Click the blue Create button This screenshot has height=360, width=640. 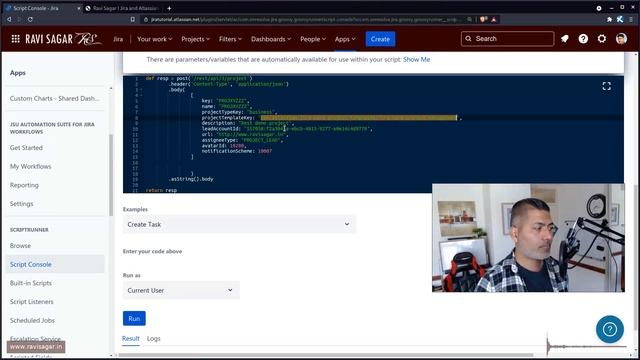point(380,39)
